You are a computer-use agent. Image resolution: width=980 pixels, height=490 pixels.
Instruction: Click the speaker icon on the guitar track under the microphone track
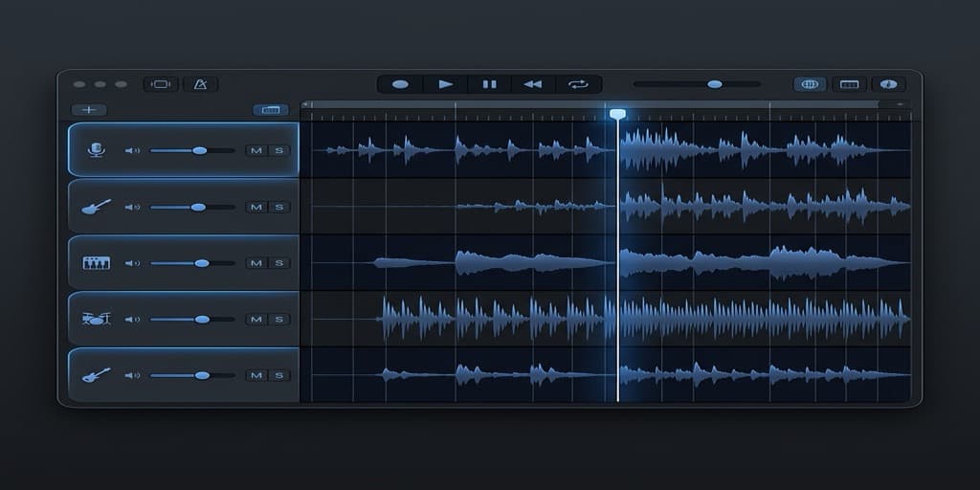[132, 207]
